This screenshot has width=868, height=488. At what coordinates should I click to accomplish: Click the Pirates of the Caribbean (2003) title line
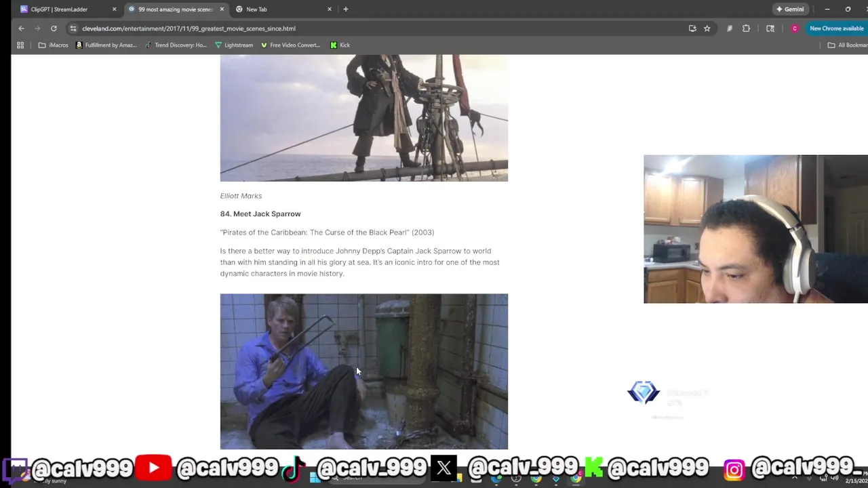tap(327, 232)
